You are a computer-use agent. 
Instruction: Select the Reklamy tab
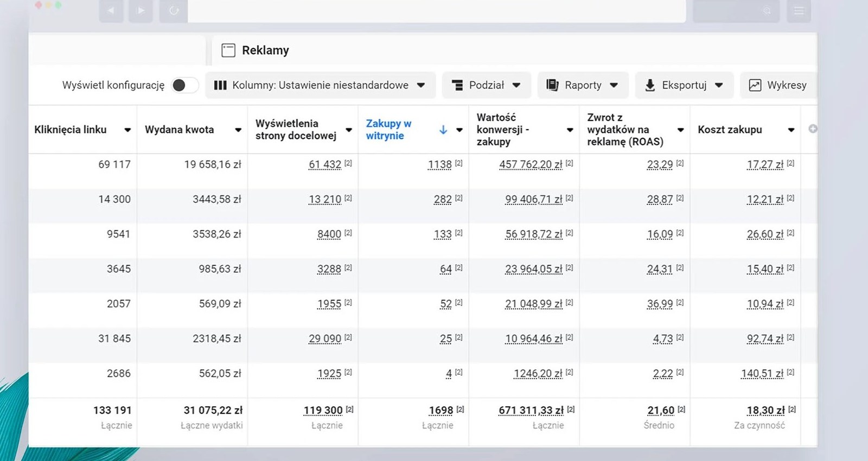pyautogui.click(x=255, y=50)
